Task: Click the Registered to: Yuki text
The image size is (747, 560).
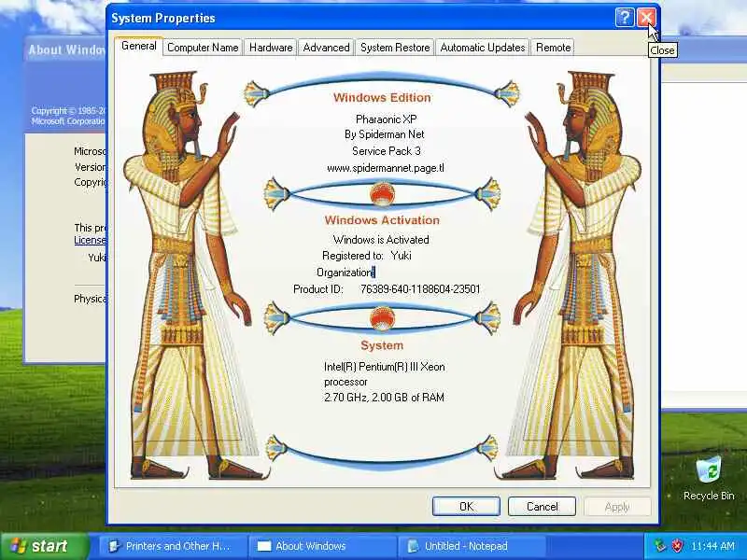Action: pos(366,256)
